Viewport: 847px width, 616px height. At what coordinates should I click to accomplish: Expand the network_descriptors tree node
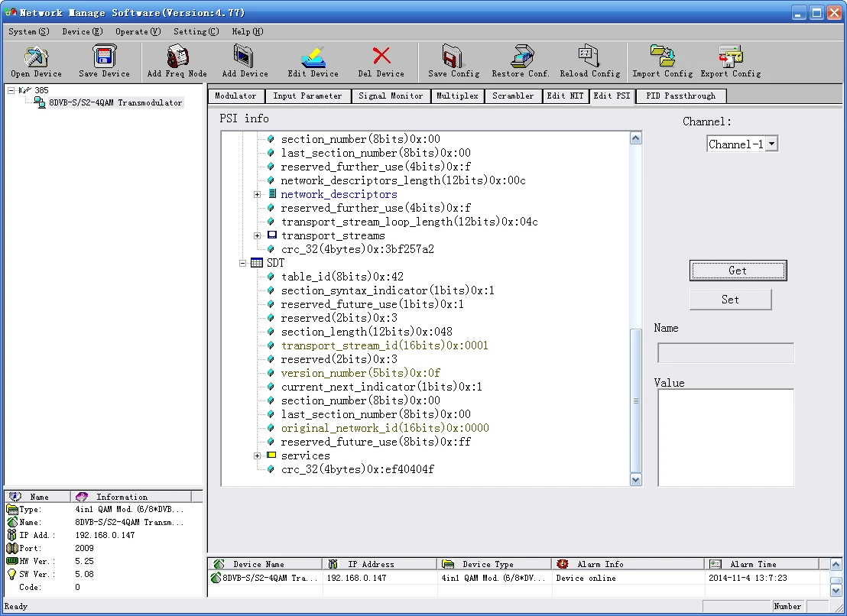coord(258,195)
